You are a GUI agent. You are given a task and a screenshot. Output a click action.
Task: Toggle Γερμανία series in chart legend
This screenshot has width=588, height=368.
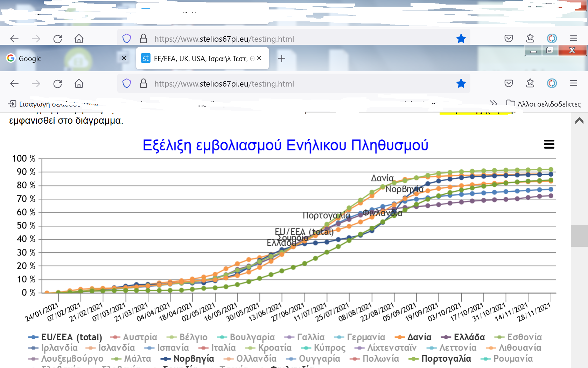tap(359, 337)
